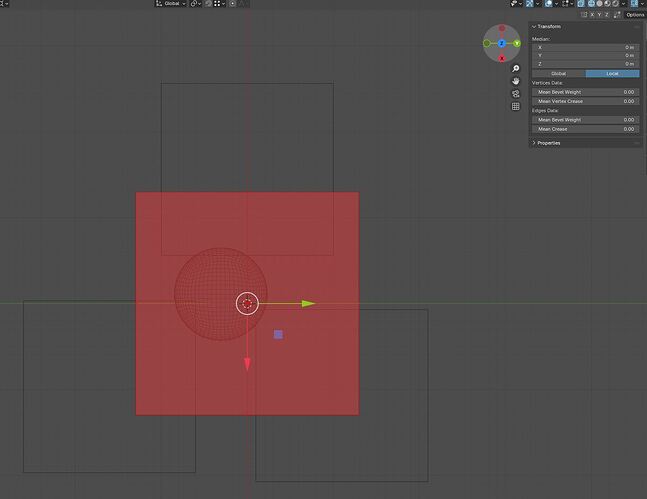This screenshot has height=499, width=647.
Task: Open the pivot point dropdown
Action: [196, 4]
